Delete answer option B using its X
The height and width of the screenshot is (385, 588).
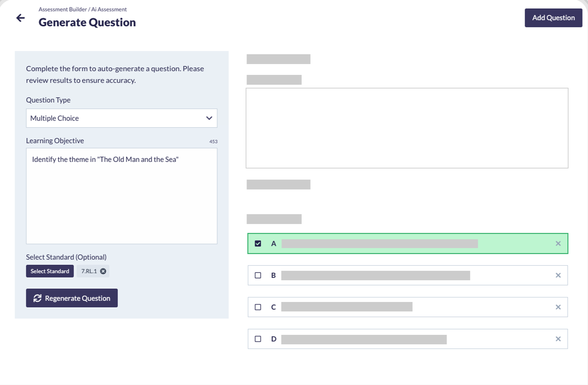tap(558, 275)
